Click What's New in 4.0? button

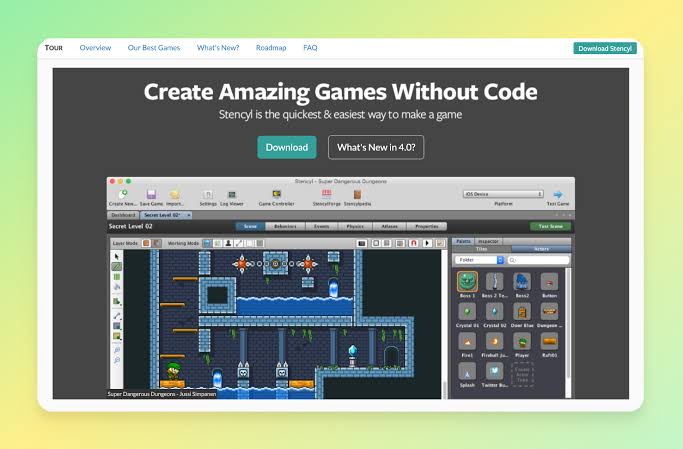[376, 147]
